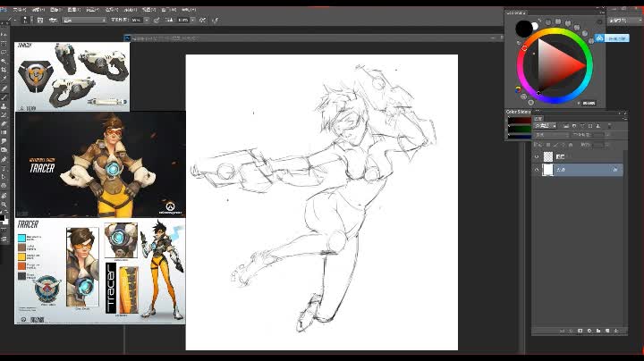
Task: Click the blue button beside color wheel
Action: tap(612, 38)
